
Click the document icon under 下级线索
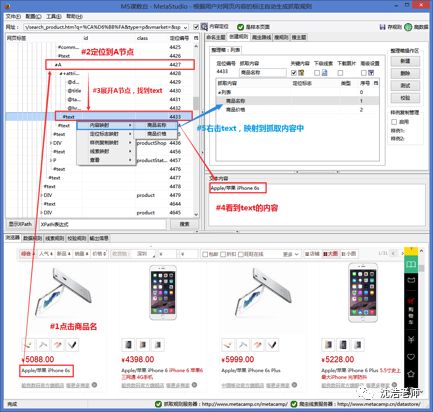pos(325,72)
